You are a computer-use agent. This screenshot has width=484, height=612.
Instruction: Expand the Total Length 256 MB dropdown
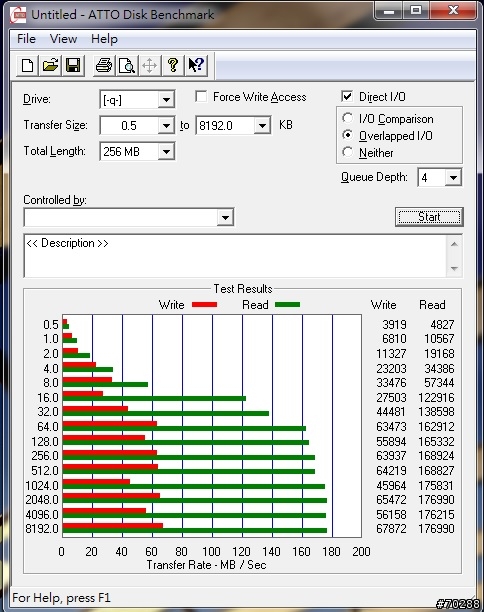pyautogui.click(x=166, y=151)
